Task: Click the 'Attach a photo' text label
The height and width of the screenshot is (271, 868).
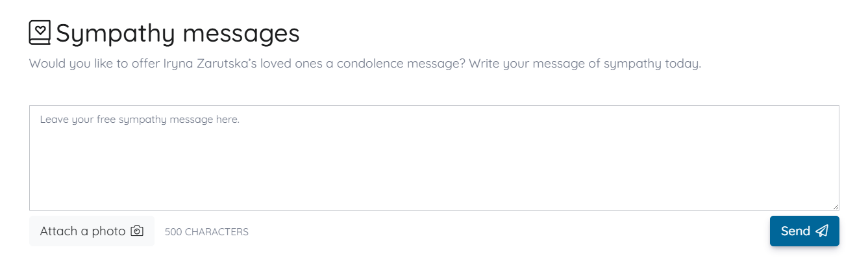Action: (x=82, y=231)
